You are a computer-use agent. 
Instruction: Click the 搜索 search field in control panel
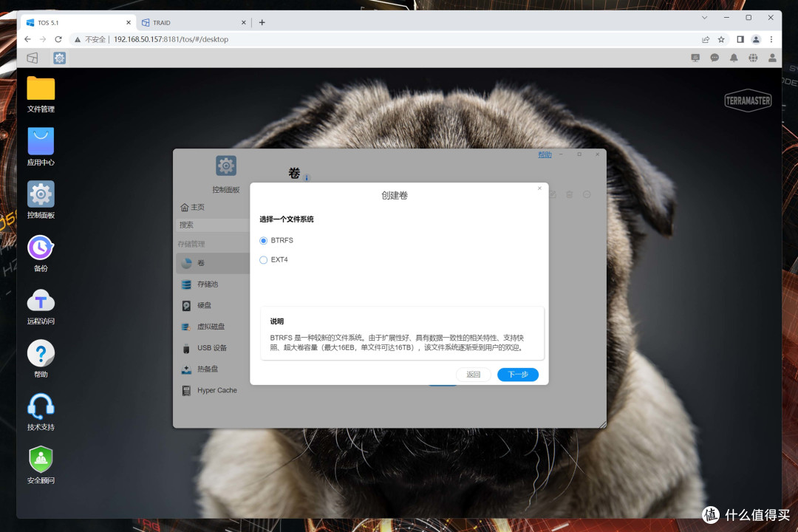(x=213, y=225)
